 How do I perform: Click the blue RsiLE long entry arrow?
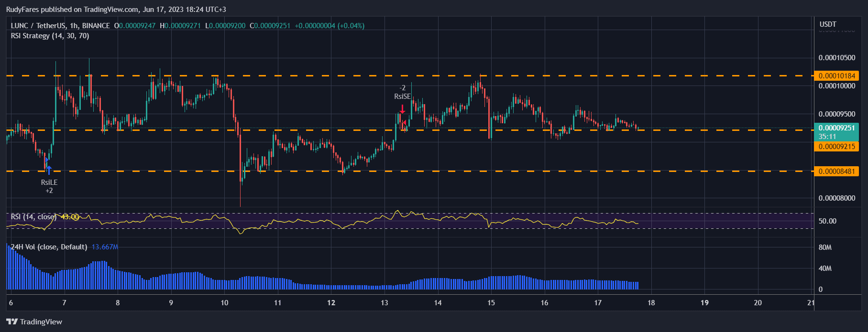(x=48, y=170)
